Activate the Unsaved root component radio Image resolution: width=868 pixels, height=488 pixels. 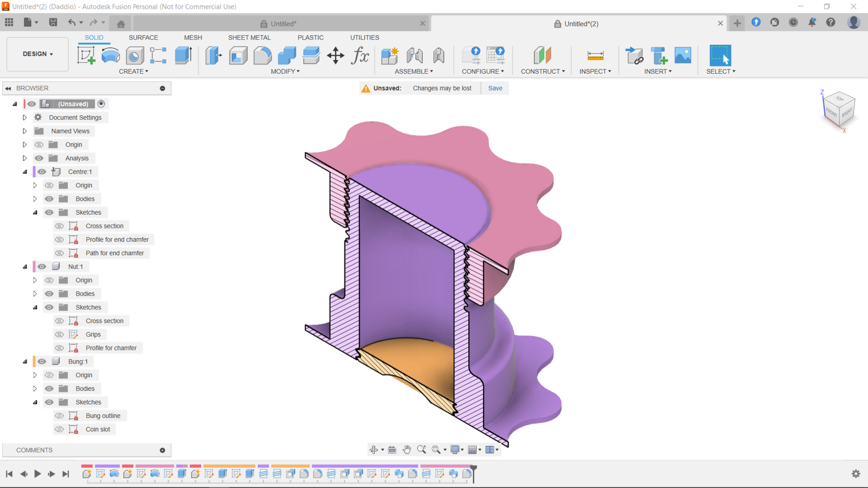tap(101, 104)
